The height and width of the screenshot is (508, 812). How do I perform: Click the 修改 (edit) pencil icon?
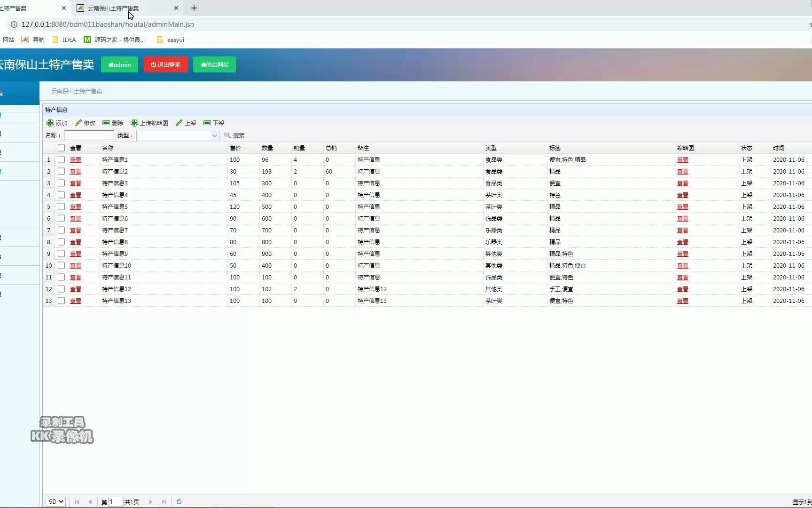coord(78,123)
